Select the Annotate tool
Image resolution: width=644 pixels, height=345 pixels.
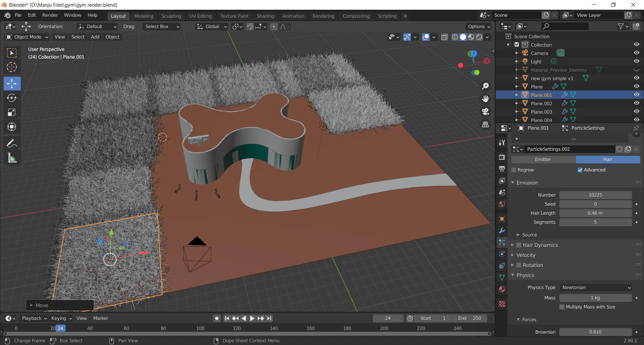click(12, 143)
